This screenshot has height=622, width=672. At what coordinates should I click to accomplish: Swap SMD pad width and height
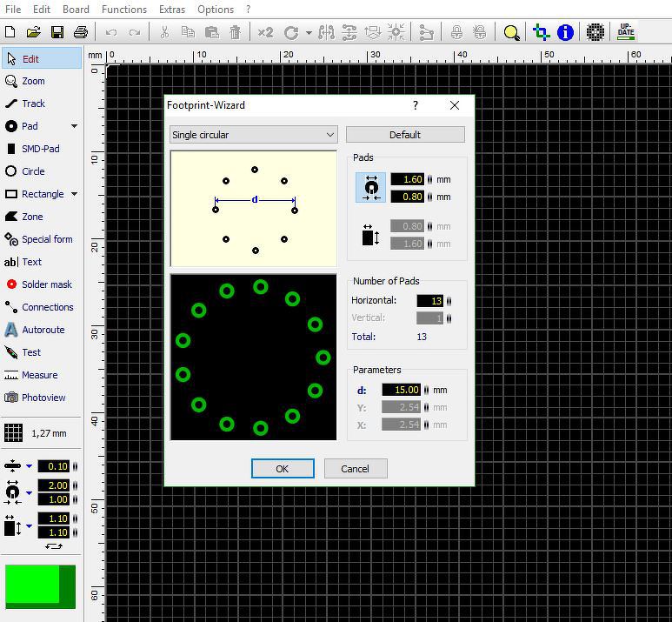coord(54,546)
